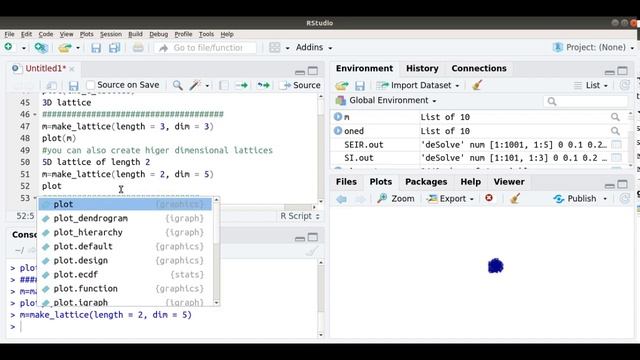This screenshot has width=640, height=360.
Task: Open the List view mode dropdown
Action: click(591, 85)
